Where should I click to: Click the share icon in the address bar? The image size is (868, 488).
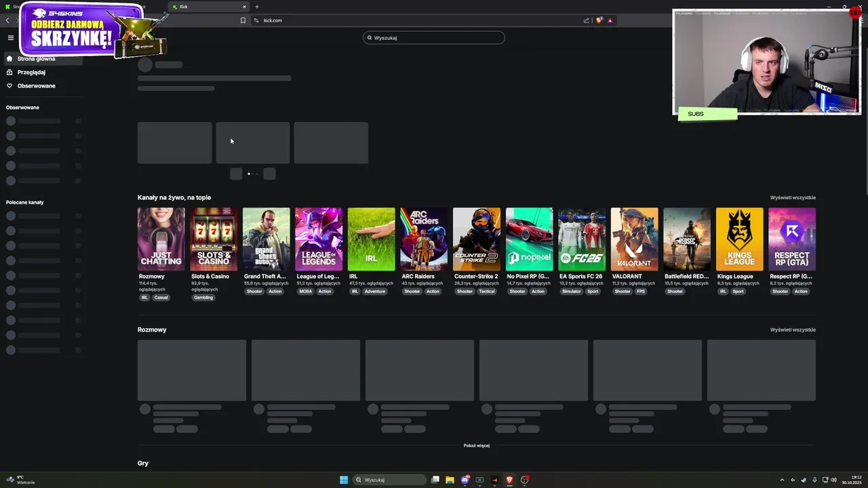pos(587,20)
